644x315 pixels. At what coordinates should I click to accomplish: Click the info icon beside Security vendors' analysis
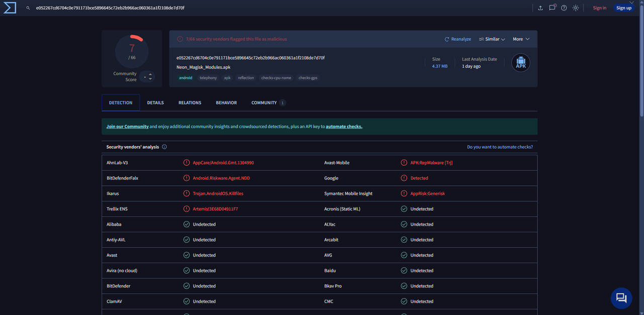click(x=165, y=147)
